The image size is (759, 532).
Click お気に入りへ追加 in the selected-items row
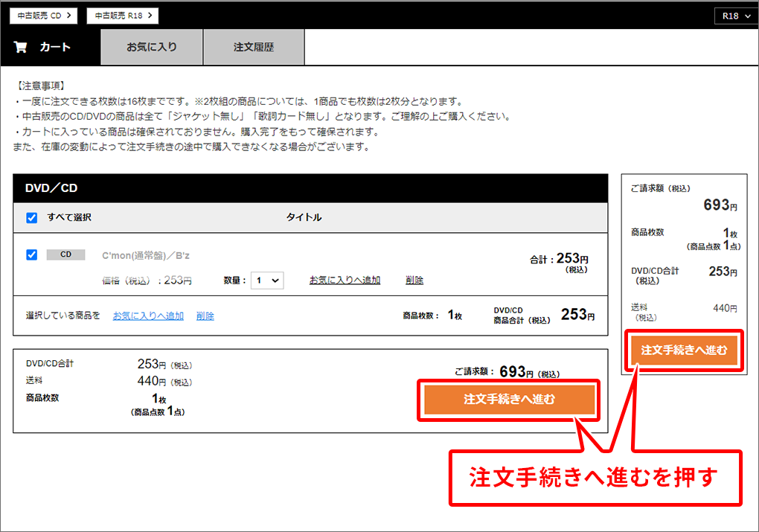pyautogui.click(x=148, y=315)
